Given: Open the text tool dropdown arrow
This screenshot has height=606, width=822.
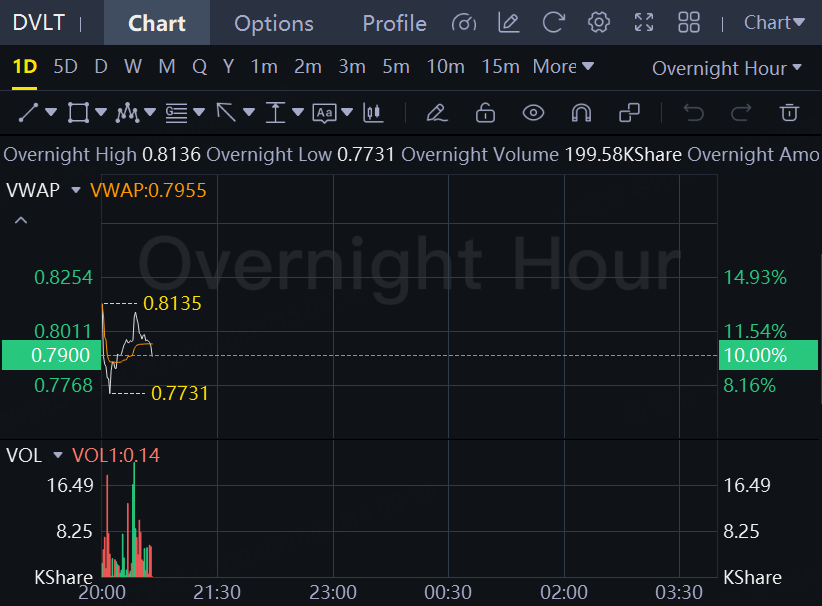Looking at the screenshot, I should (347, 112).
